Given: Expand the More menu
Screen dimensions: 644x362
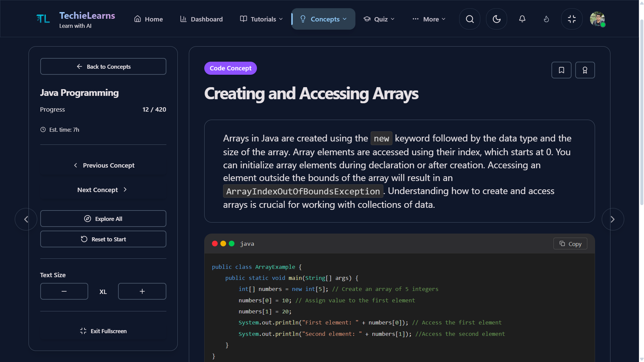Looking at the screenshot, I should 429,19.
